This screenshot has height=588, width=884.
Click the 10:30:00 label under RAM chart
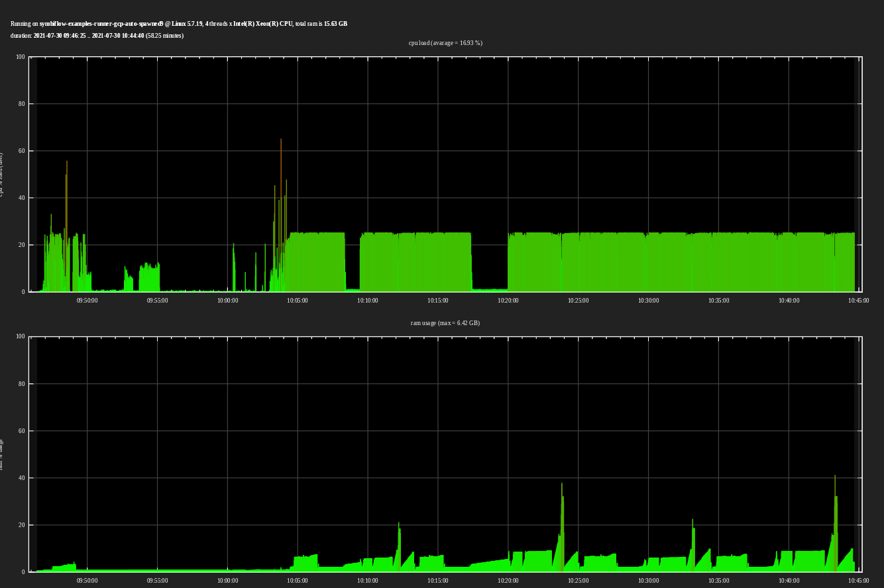coord(648,581)
